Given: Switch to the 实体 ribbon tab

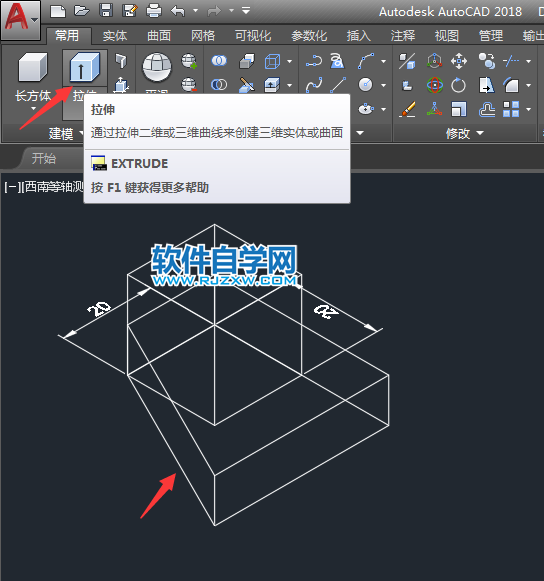Looking at the screenshot, I should 115,36.
